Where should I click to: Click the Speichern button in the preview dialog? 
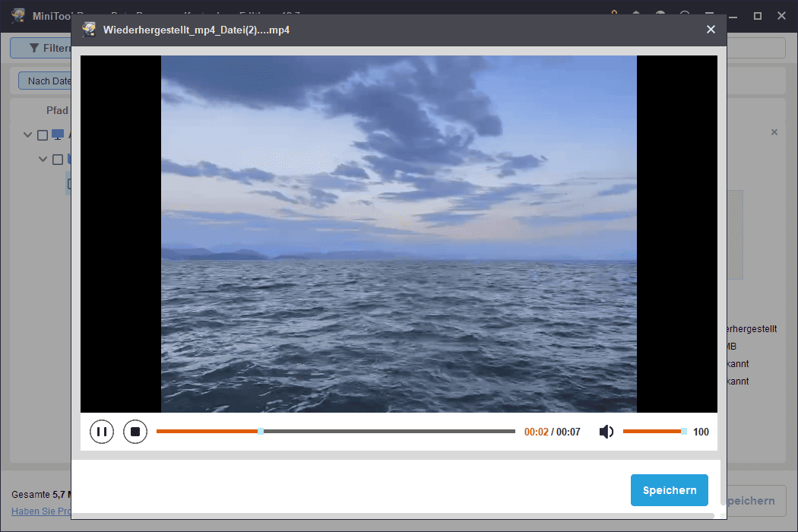tap(669, 490)
